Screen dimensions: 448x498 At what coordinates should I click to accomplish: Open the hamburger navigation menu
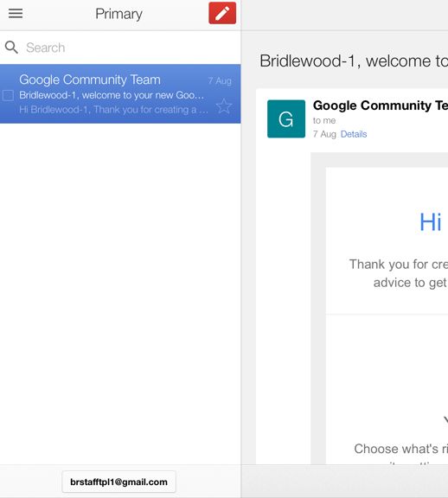tap(16, 13)
